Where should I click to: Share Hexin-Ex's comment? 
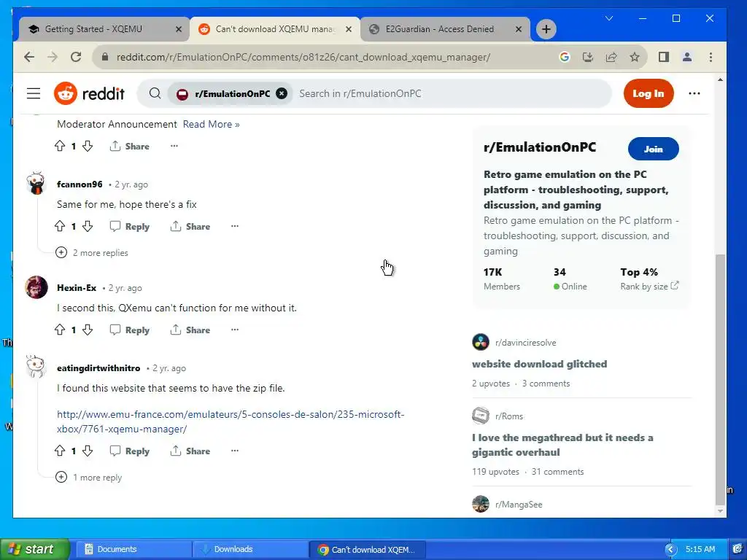190,330
